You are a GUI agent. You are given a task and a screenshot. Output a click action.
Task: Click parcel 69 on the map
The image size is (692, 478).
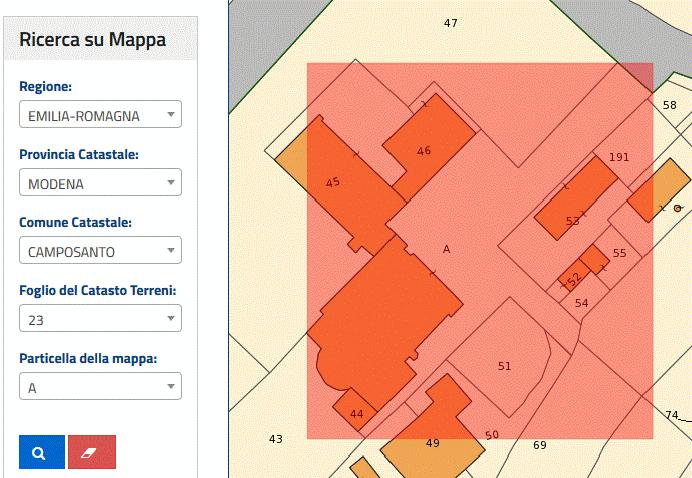[x=540, y=445]
